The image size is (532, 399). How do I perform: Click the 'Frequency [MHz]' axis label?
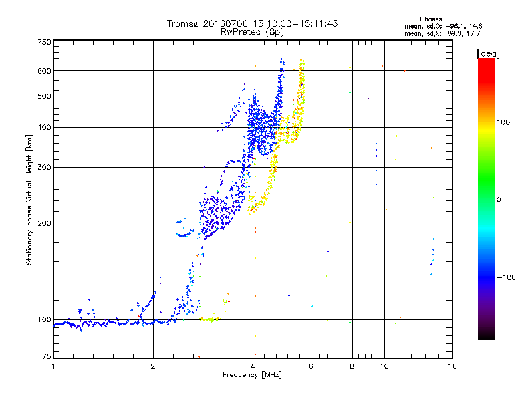tap(252, 375)
